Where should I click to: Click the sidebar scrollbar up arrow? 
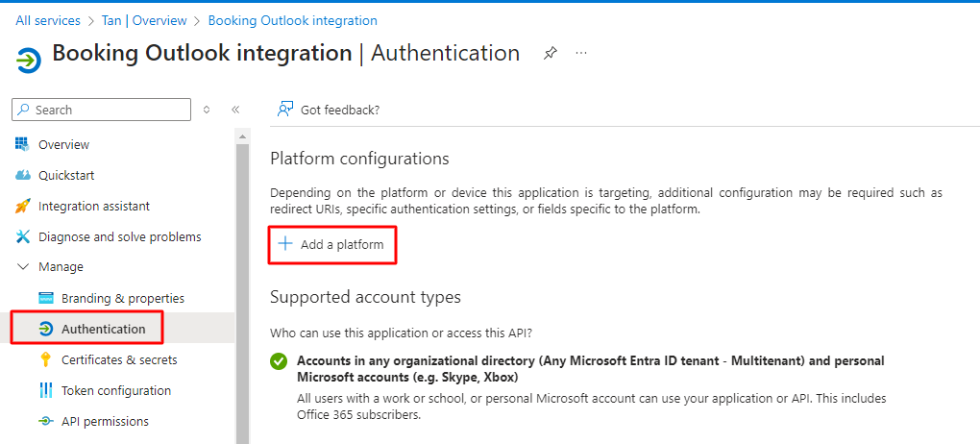pyautogui.click(x=242, y=136)
